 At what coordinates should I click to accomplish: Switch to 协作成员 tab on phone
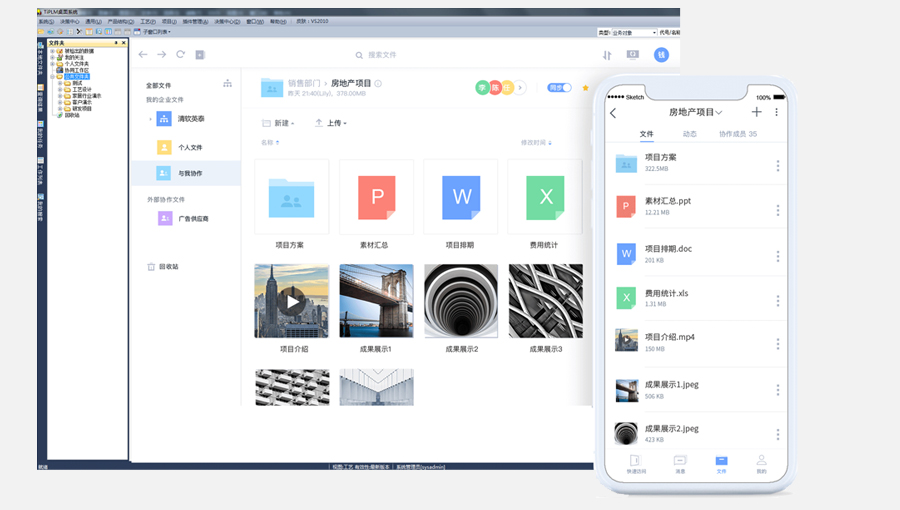click(x=737, y=133)
